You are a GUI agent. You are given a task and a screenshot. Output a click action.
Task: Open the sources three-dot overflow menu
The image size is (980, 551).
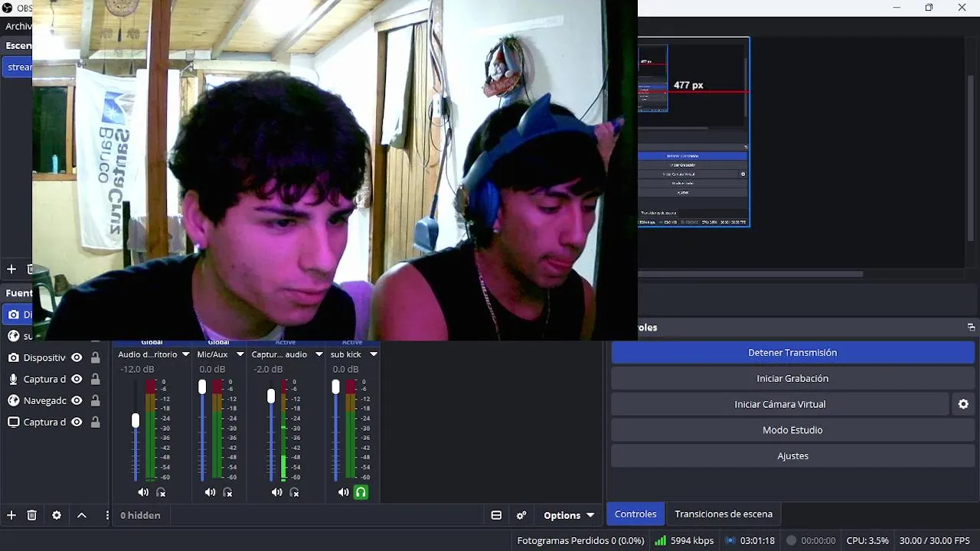coord(106,515)
